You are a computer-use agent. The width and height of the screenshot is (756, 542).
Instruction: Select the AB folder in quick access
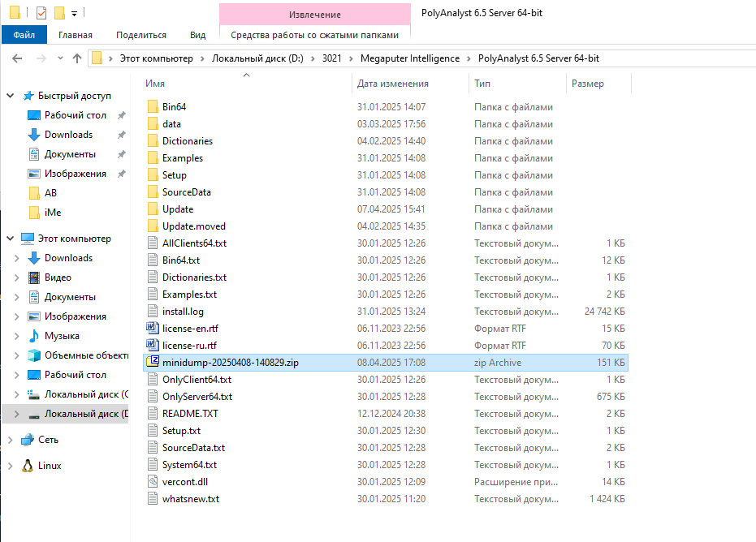50,193
